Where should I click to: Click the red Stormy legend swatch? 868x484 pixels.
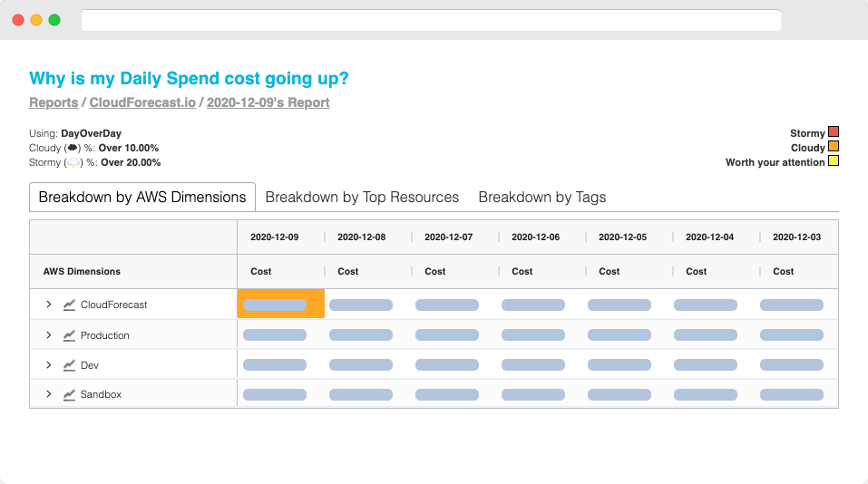[834, 131]
